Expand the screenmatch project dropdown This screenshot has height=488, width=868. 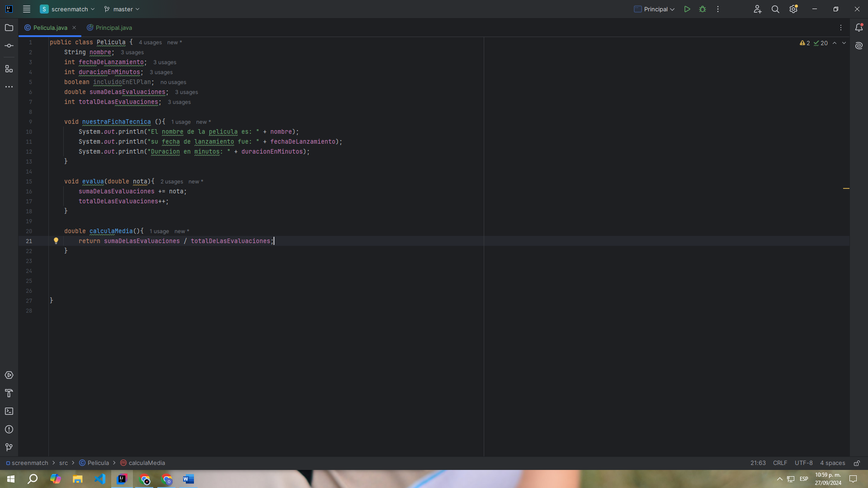(68, 9)
